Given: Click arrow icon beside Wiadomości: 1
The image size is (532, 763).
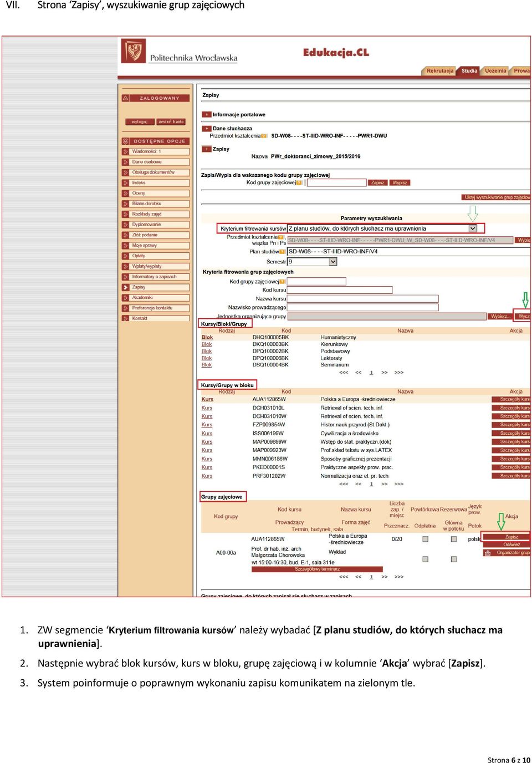Looking at the screenshot, I should pyautogui.click(x=126, y=151).
